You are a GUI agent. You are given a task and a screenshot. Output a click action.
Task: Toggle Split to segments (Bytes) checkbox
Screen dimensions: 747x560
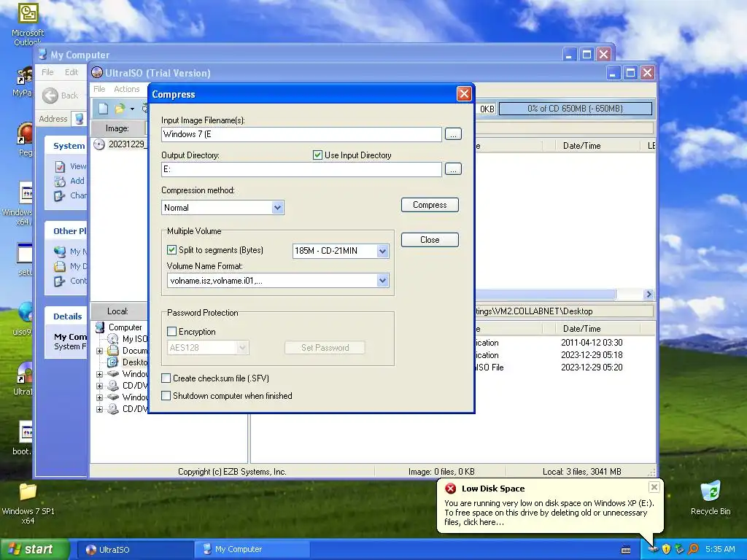tap(171, 249)
